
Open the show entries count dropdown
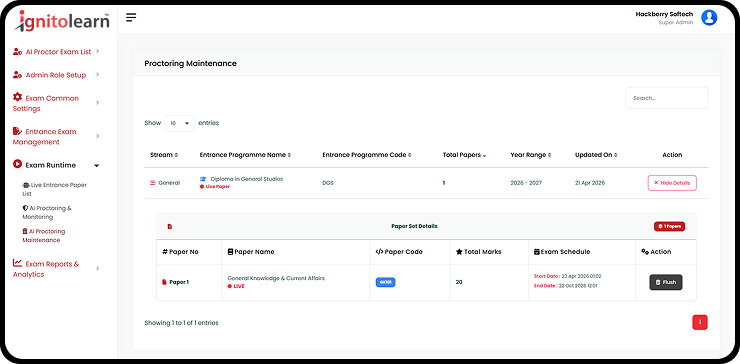tap(179, 123)
